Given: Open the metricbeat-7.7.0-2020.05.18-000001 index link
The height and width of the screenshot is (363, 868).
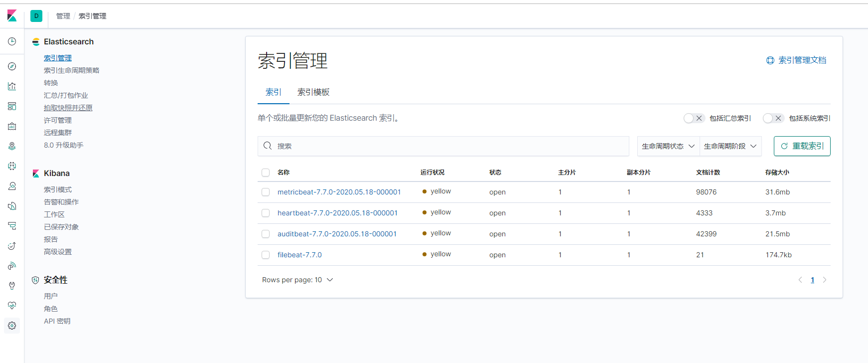Looking at the screenshot, I should pos(339,192).
